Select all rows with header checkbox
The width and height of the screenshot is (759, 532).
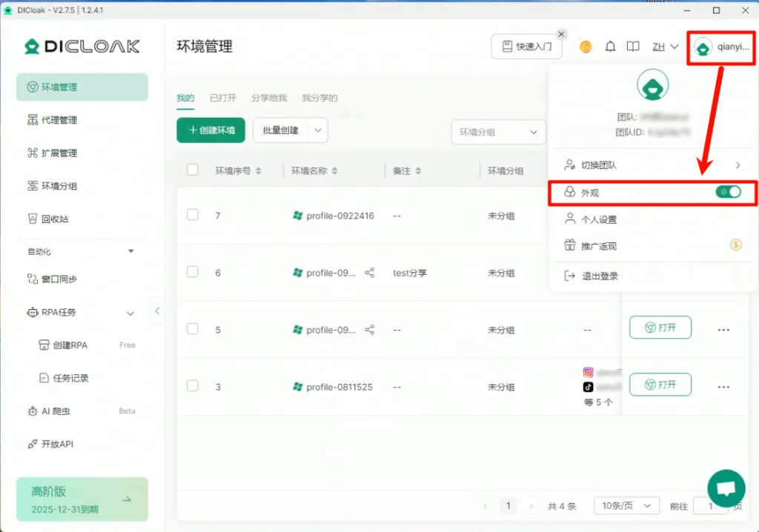(x=193, y=170)
